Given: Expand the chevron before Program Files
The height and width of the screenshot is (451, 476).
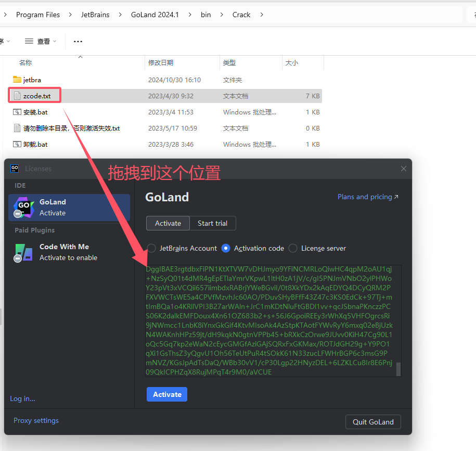Looking at the screenshot, I should (x=5, y=15).
